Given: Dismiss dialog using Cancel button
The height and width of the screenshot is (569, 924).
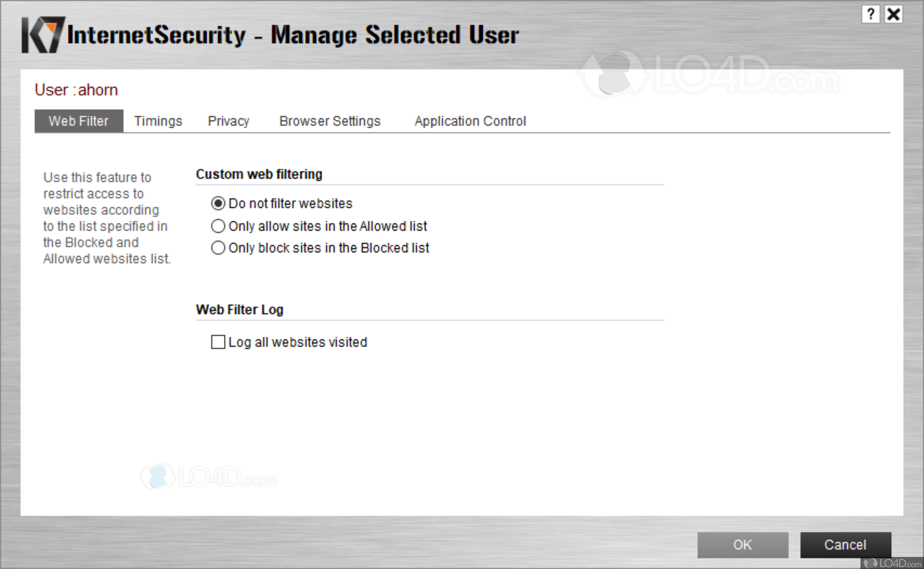Looking at the screenshot, I should [x=846, y=545].
